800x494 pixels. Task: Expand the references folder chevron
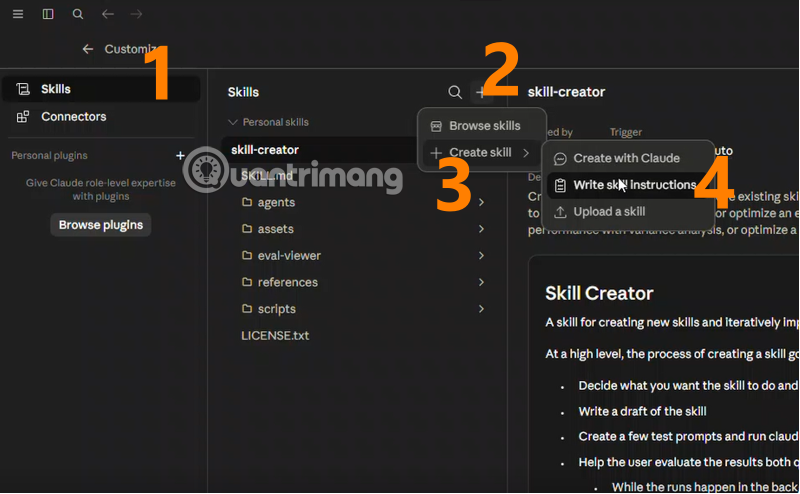(x=481, y=282)
